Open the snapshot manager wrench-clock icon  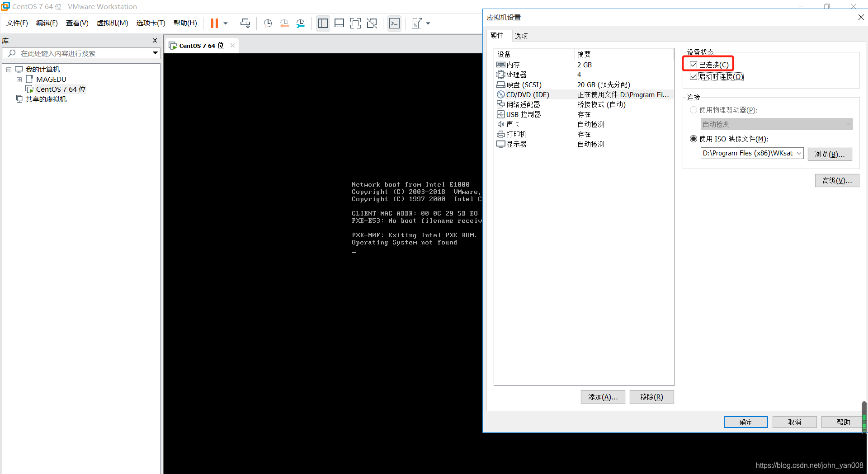coord(301,23)
